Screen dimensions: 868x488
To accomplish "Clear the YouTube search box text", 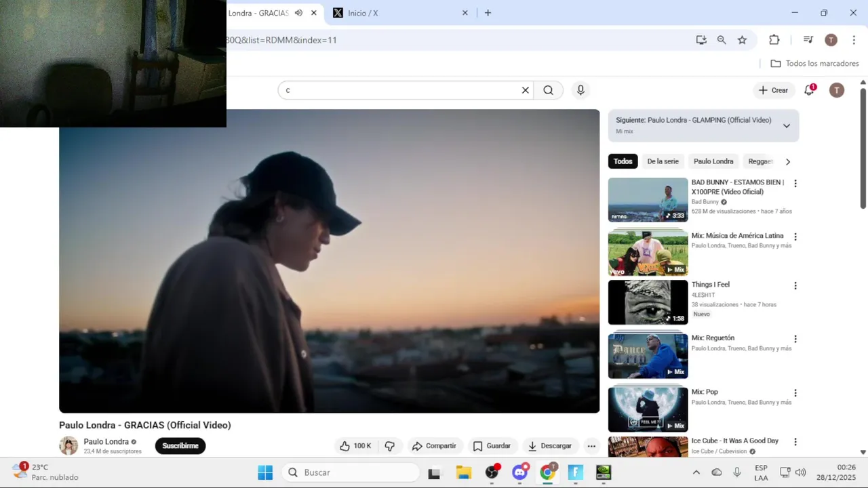I will click(525, 90).
